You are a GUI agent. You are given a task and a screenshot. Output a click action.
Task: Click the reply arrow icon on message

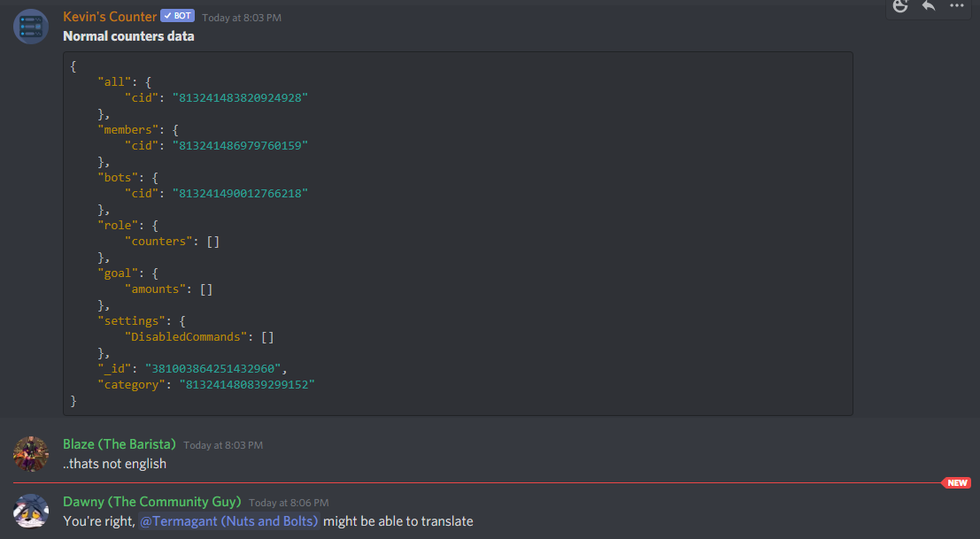(929, 6)
